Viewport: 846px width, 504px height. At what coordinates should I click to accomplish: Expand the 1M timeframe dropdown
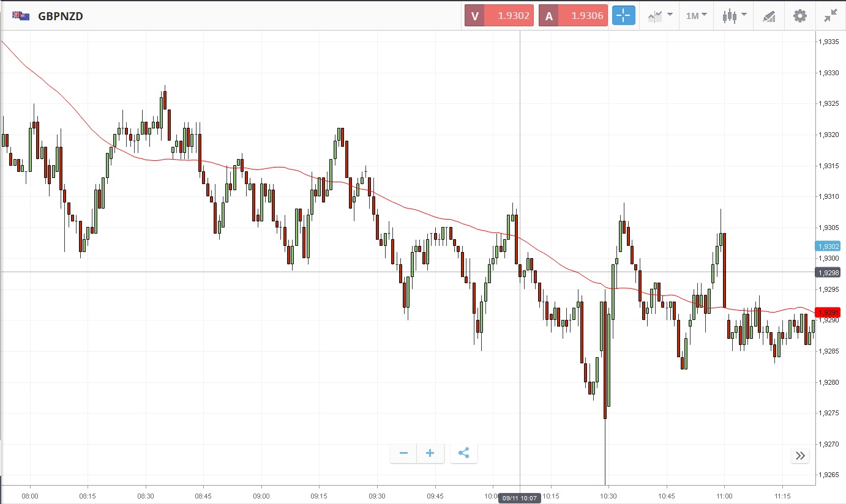[x=697, y=16]
